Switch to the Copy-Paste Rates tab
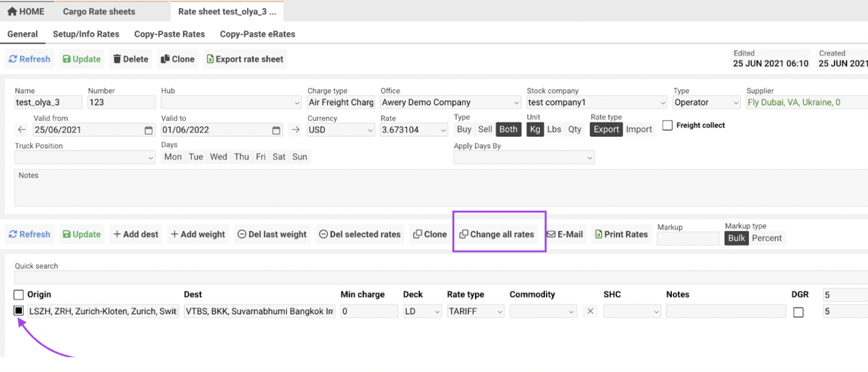This screenshot has width=868, height=372. coord(169,34)
